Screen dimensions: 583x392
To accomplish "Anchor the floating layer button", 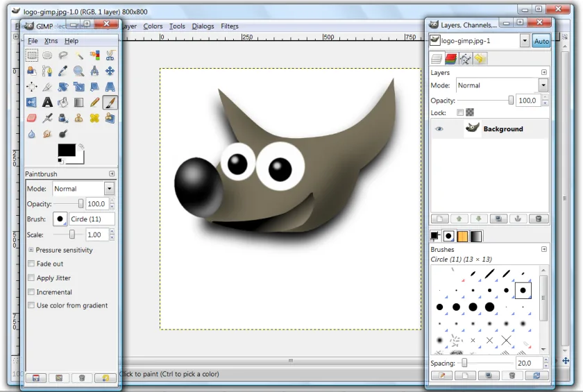I will (518, 219).
